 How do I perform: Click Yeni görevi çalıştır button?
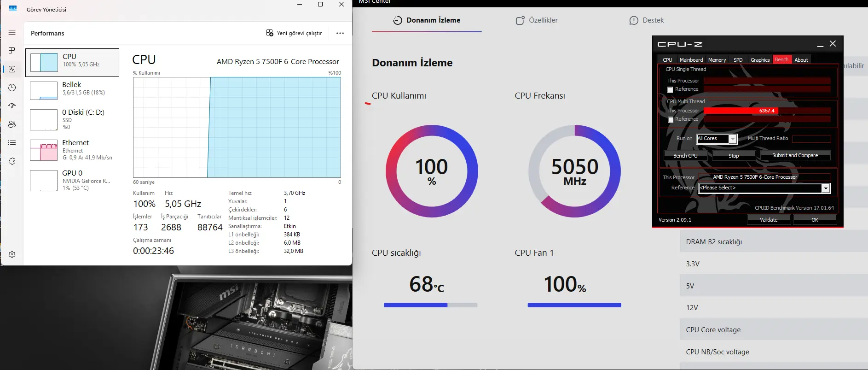294,33
